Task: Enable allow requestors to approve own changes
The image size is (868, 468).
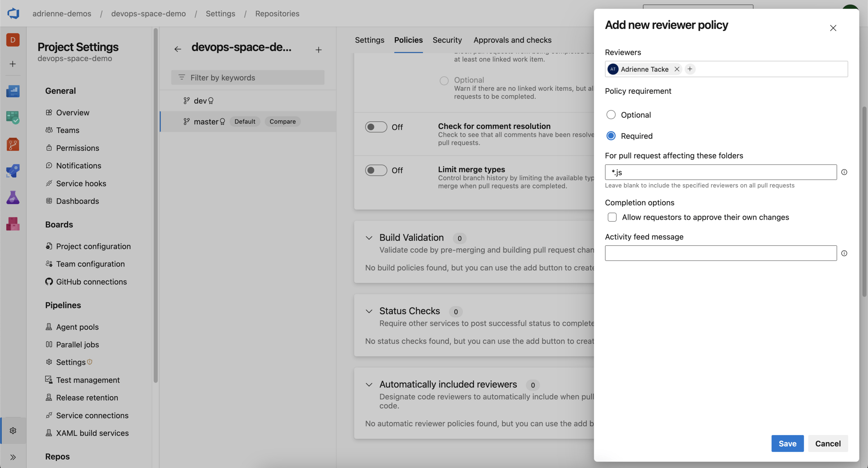Action: [x=612, y=217]
